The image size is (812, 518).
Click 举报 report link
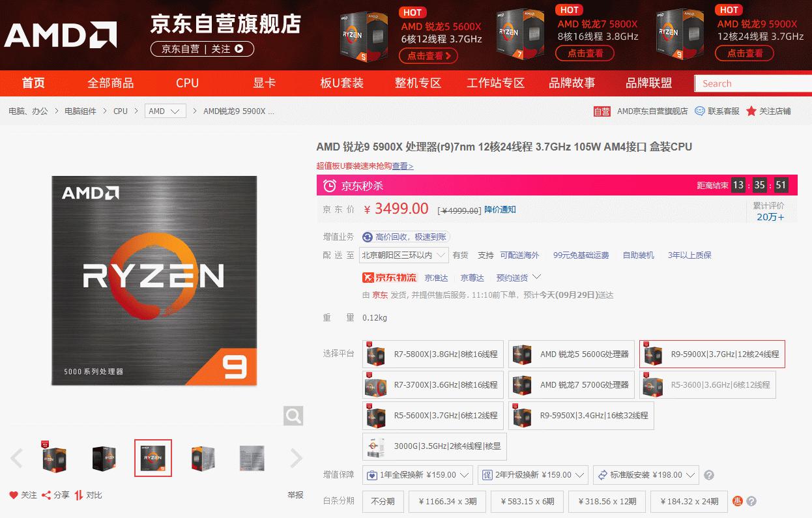(x=295, y=495)
